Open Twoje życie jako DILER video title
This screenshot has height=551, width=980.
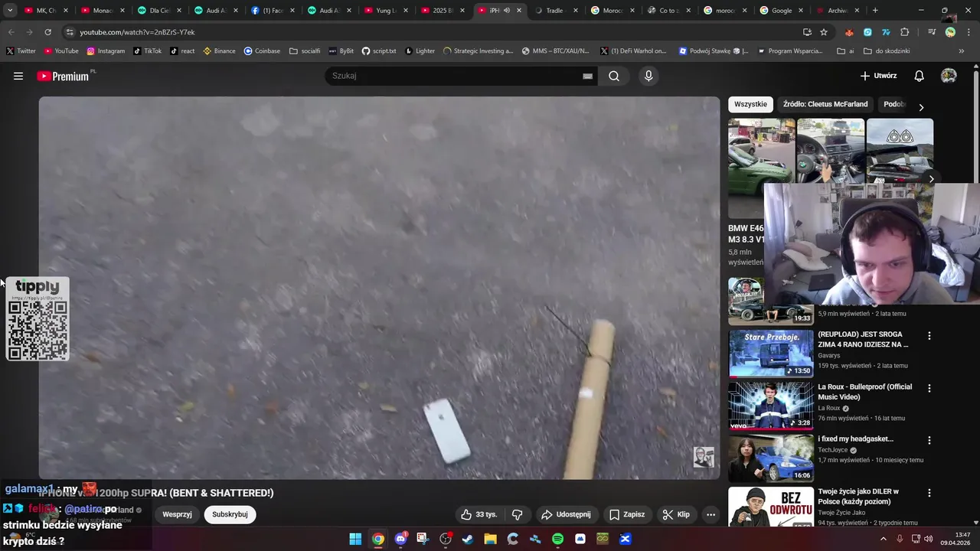(x=858, y=496)
